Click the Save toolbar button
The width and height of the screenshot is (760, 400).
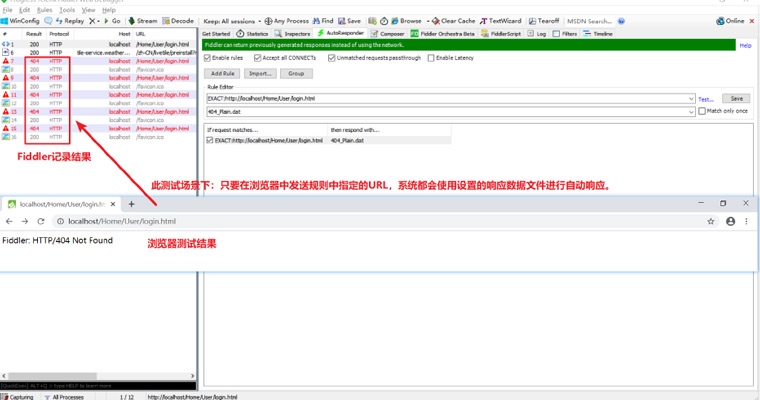point(349,21)
